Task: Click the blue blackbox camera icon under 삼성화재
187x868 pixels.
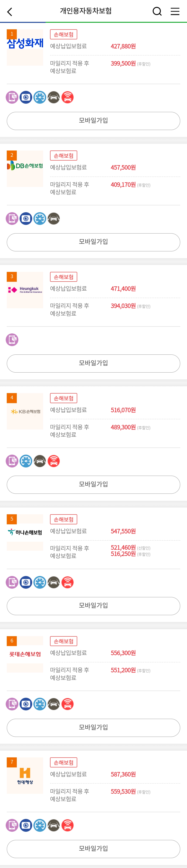Action: coord(26,97)
